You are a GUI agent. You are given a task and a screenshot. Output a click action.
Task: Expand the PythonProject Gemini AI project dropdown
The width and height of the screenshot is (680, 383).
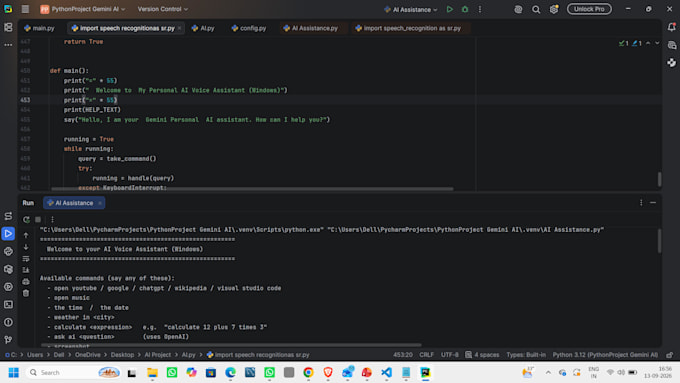(82, 9)
